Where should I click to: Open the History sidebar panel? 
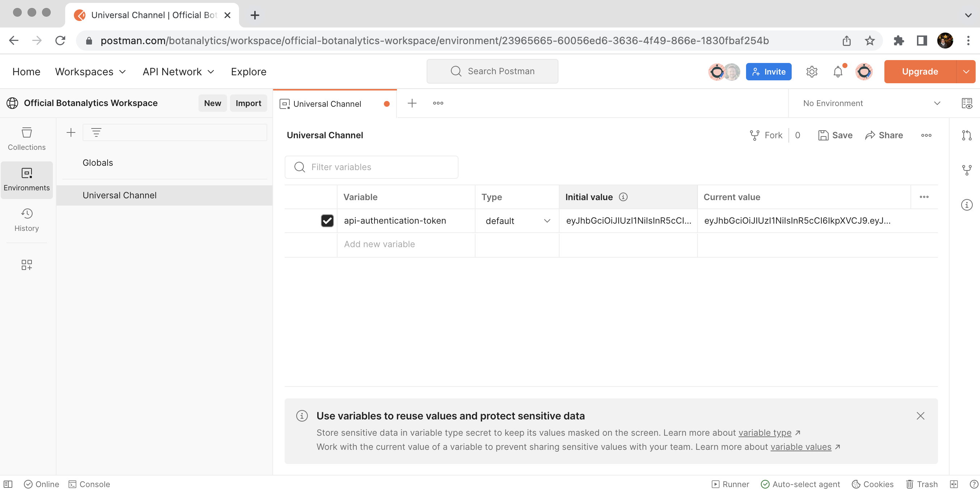27,220
